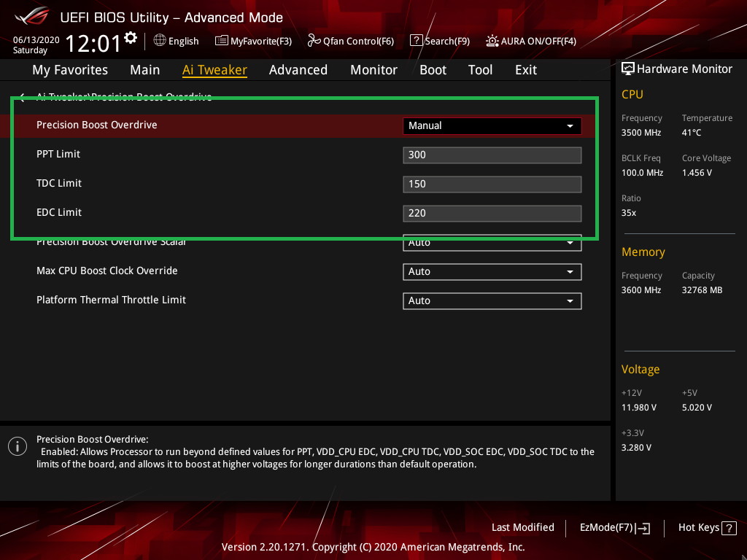The height and width of the screenshot is (560, 747).
Task: Expand Platform Thermal Throttle Limit dropdown
Action: click(492, 301)
